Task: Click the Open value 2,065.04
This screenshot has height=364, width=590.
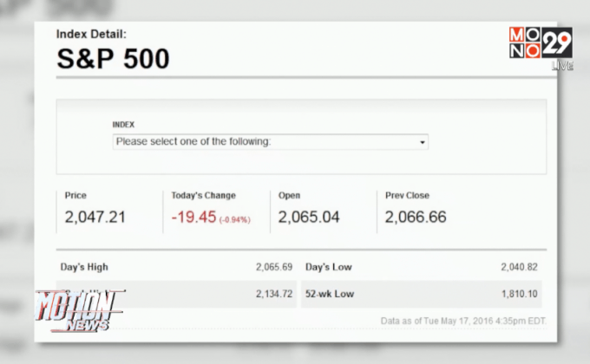Action: coord(309,217)
